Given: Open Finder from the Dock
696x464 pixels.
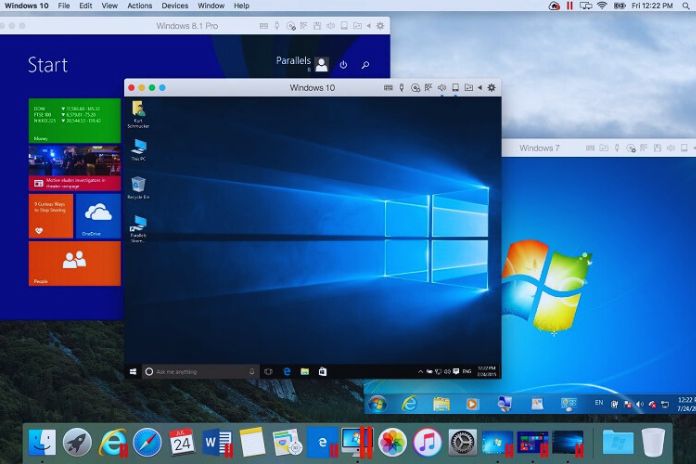Looking at the screenshot, I should pos(42,442).
